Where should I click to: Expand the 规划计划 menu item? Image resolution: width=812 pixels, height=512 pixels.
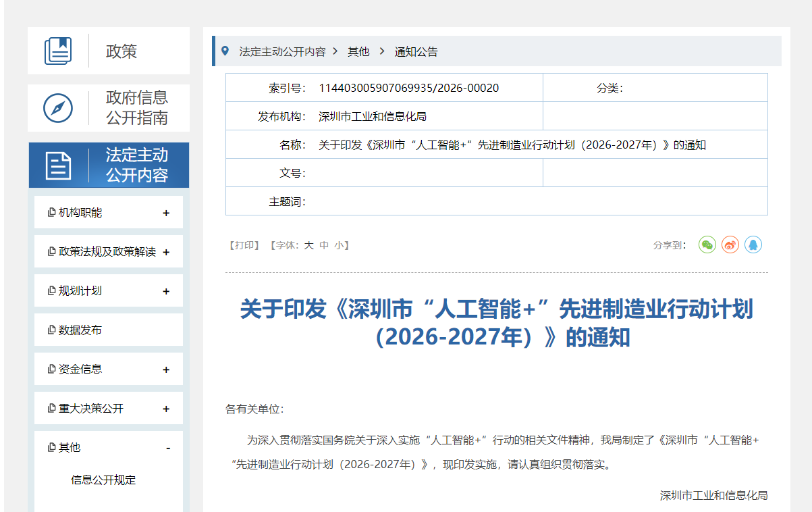(x=166, y=292)
